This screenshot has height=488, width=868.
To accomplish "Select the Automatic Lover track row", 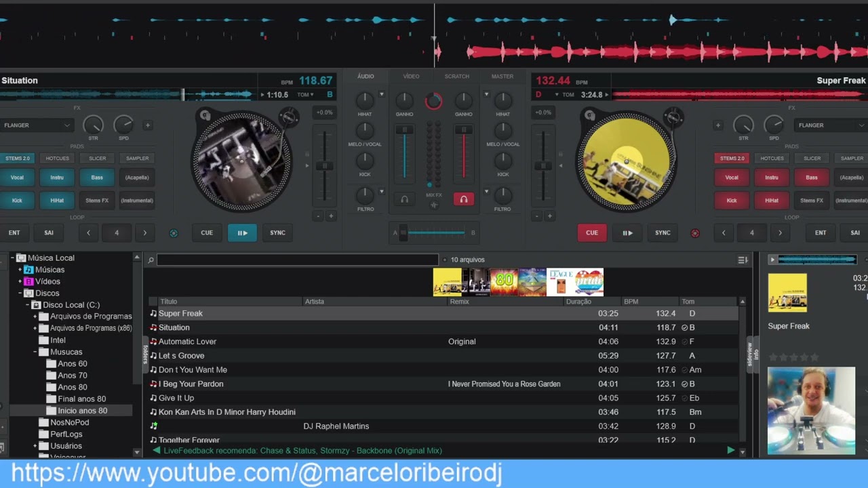I will (x=443, y=342).
